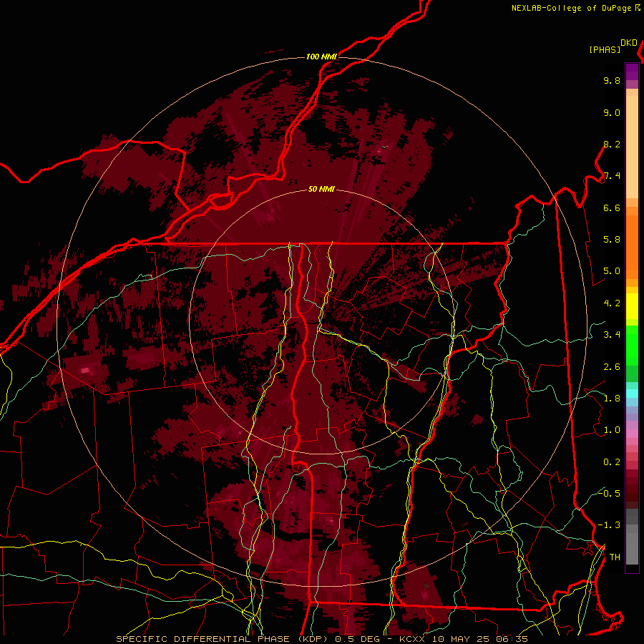Click the [PHAS] legend heading
Image resolution: width=644 pixels, height=644 pixels.
pos(605,49)
